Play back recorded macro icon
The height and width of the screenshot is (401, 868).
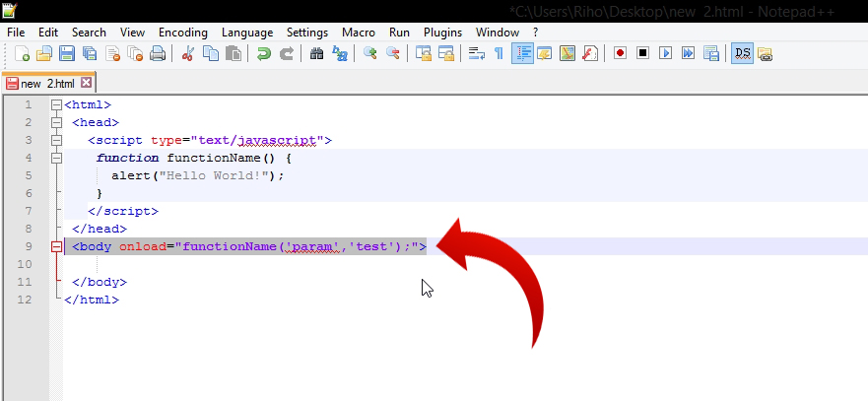coord(665,54)
